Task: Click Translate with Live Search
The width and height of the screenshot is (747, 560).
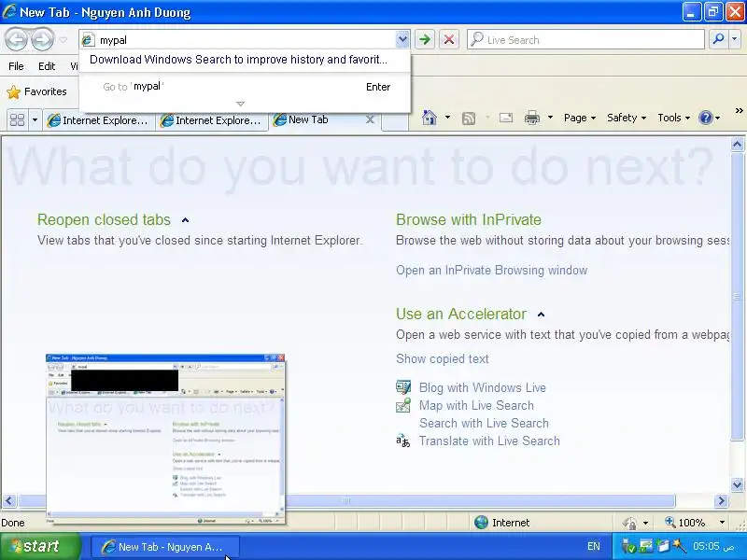Action: (488, 441)
